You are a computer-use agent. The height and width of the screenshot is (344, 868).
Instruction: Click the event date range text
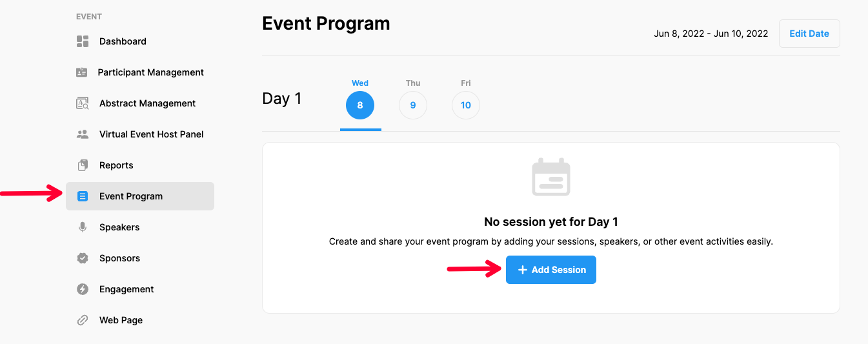(x=711, y=34)
